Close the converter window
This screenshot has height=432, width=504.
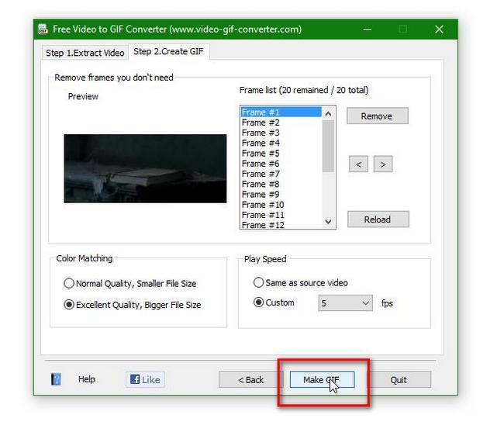(x=439, y=29)
